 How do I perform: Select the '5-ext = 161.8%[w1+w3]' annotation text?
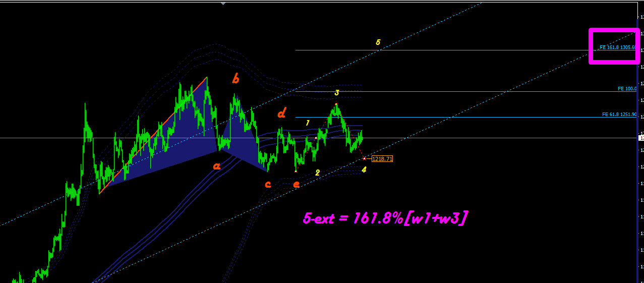(x=385, y=218)
